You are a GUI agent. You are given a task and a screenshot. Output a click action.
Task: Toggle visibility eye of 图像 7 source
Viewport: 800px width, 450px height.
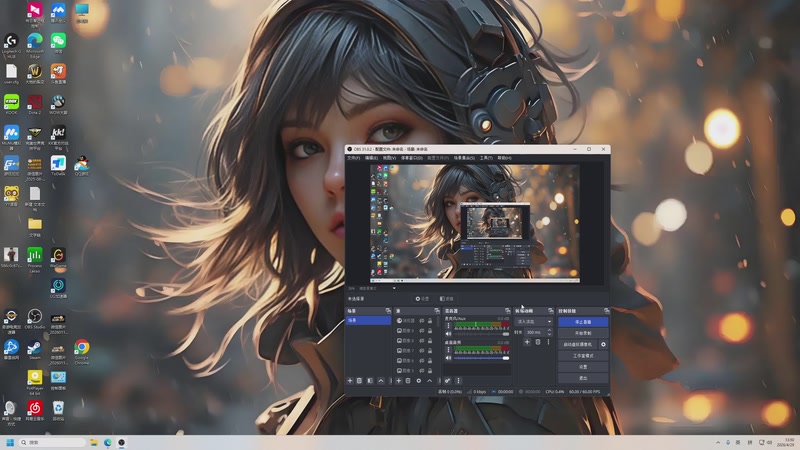coord(422,351)
